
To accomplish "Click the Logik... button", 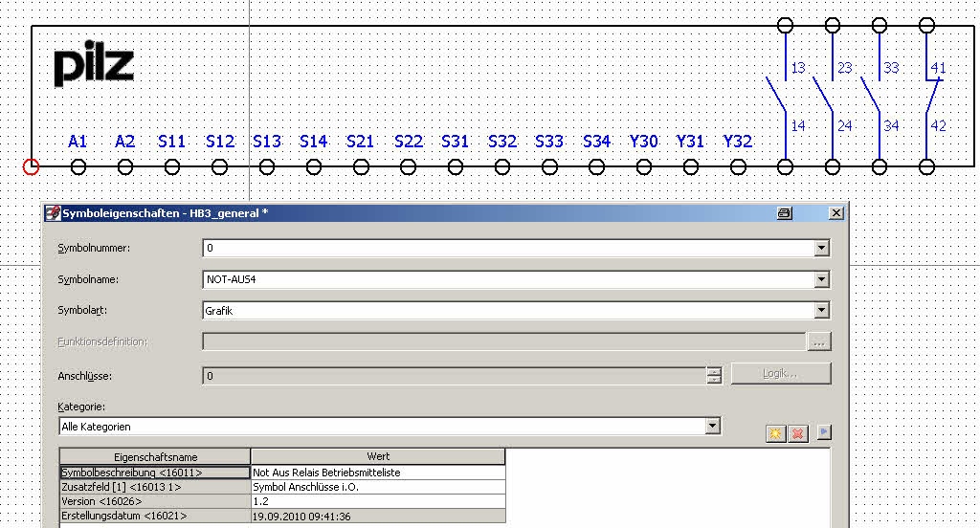I will (x=781, y=374).
